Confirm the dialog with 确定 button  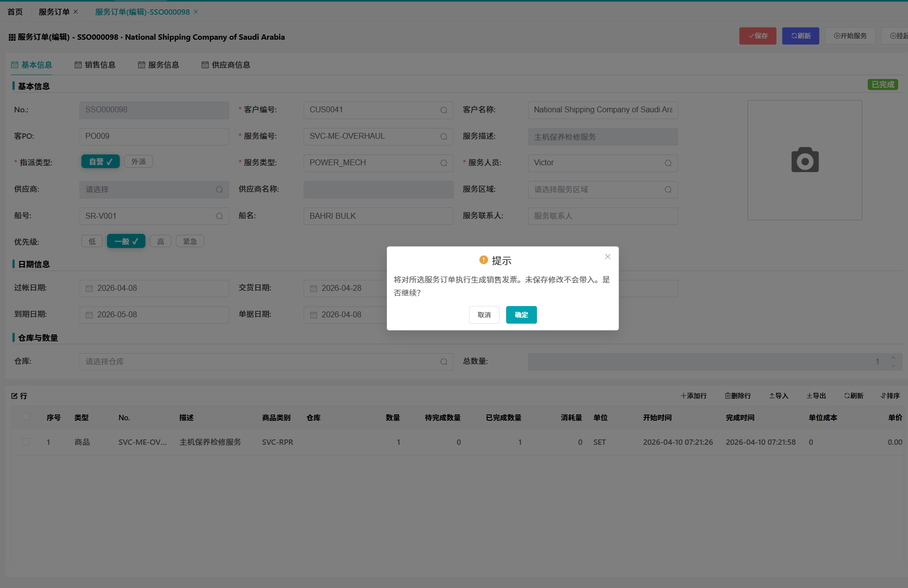click(x=521, y=315)
